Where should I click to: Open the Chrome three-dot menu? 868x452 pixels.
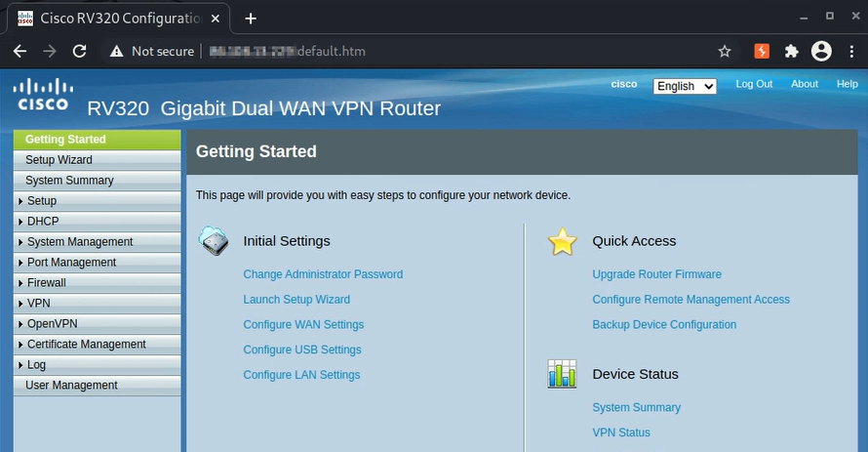(851, 52)
